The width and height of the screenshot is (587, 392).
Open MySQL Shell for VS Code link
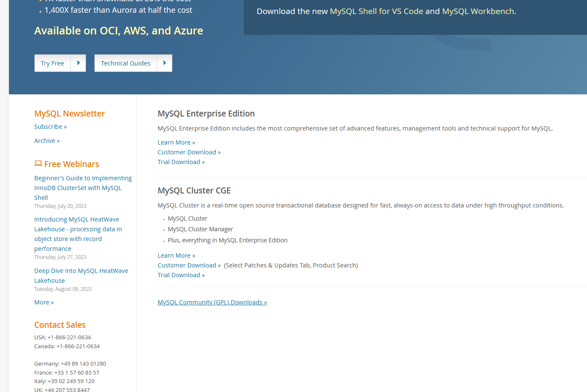[376, 11]
